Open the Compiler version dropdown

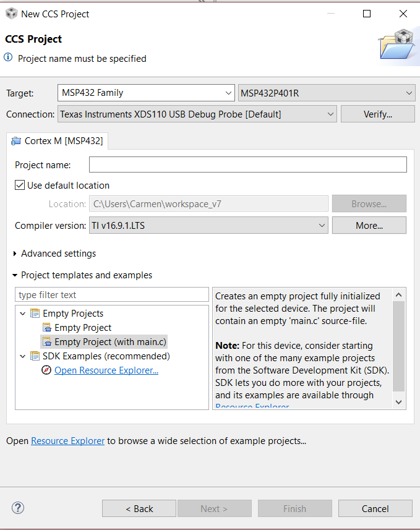point(322,226)
